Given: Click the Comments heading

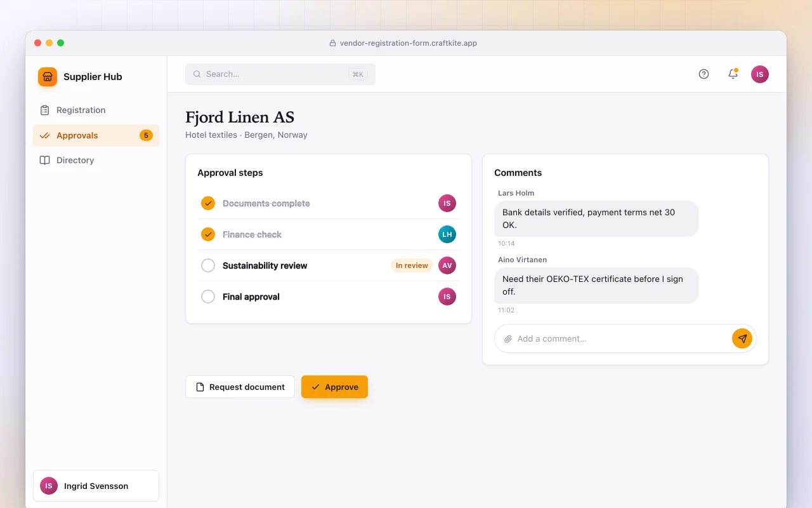Looking at the screenshot, I should click(518, 173).
